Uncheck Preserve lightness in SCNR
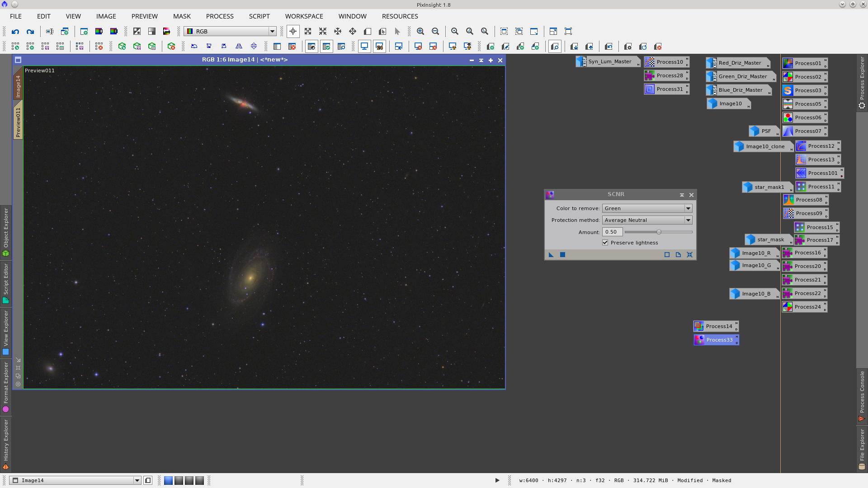This screenshot has width=868, height=488. 605,243
